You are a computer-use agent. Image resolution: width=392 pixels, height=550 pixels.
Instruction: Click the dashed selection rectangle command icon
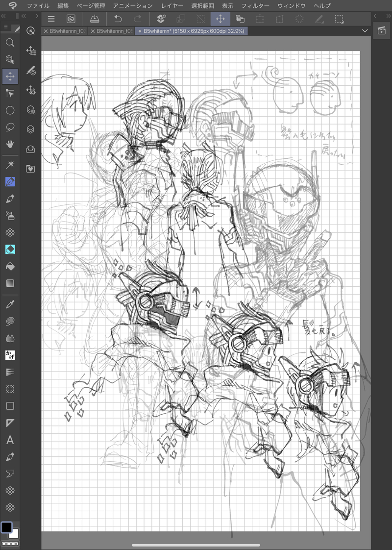click(x=339, y=19)
